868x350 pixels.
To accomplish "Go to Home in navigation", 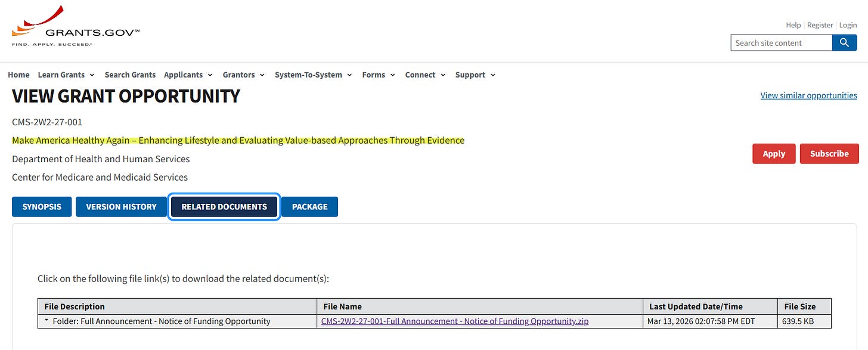I will point(18,75).
